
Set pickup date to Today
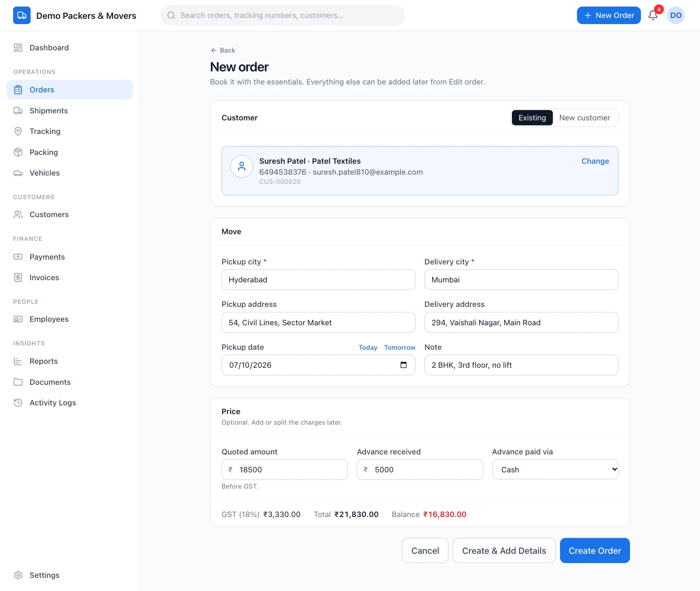coord(368,348)
